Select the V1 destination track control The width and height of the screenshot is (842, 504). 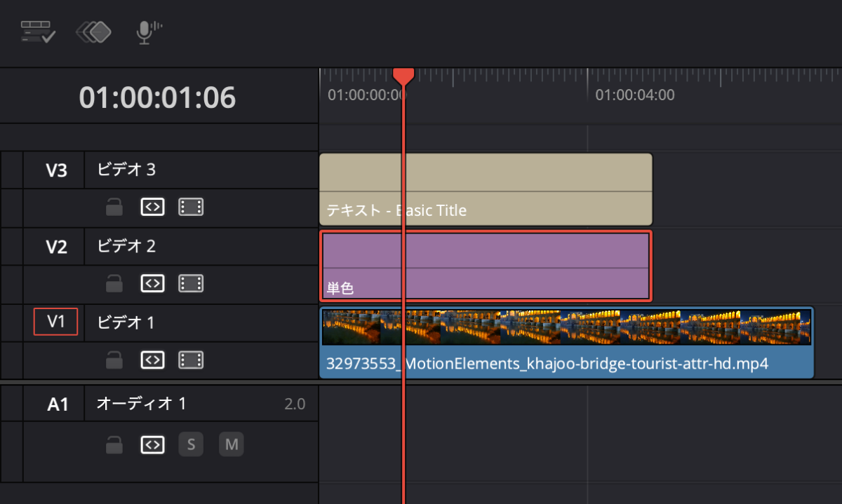[x=55, y=322]
